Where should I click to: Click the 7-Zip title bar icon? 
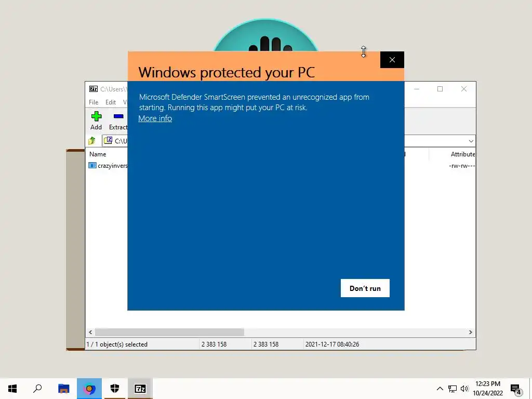[94, 89]
